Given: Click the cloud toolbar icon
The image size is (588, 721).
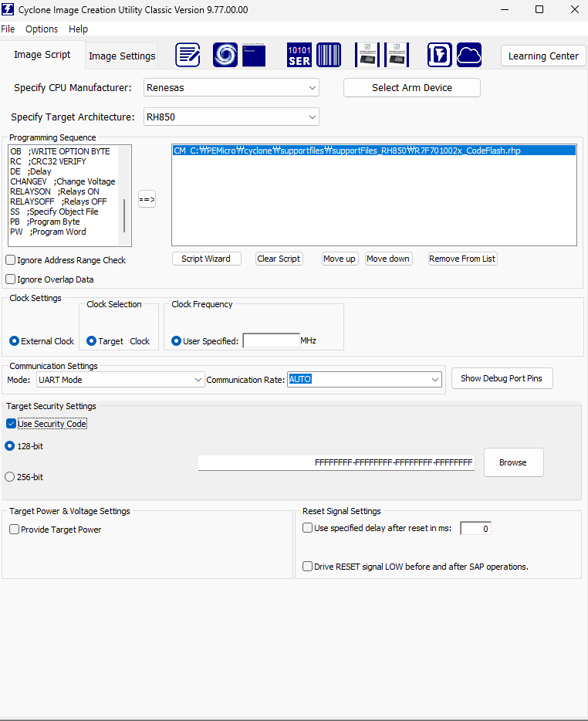Looking at the screenshot, I should tap(469, 55).
